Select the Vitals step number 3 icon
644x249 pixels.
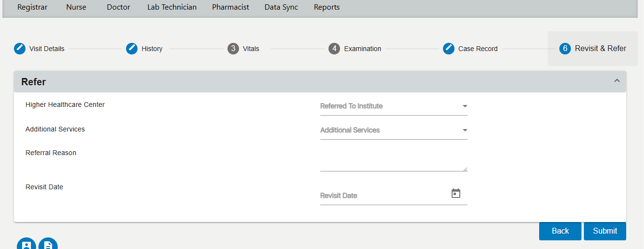tap(233, 49)
